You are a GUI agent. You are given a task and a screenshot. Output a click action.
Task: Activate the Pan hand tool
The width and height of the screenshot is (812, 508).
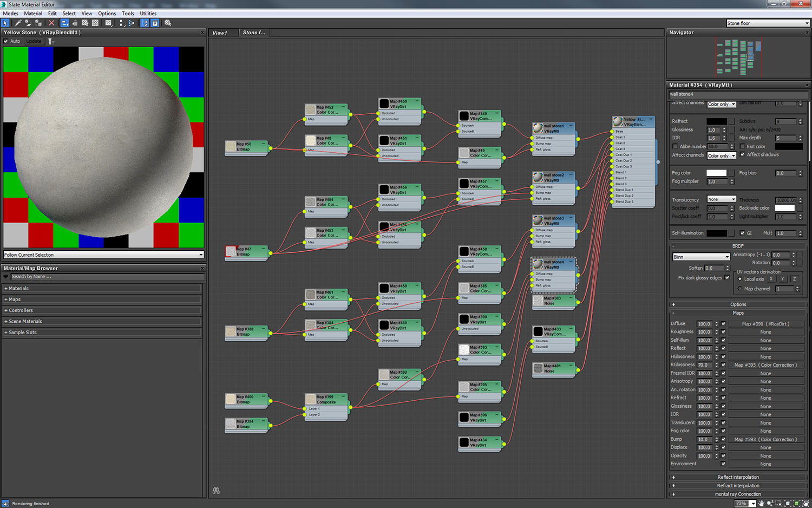(x=761, y=503)
